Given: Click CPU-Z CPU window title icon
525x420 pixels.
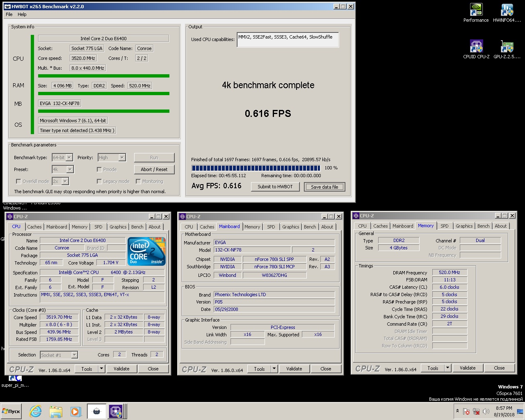Looking at the screenshot, I should [10, 216].
